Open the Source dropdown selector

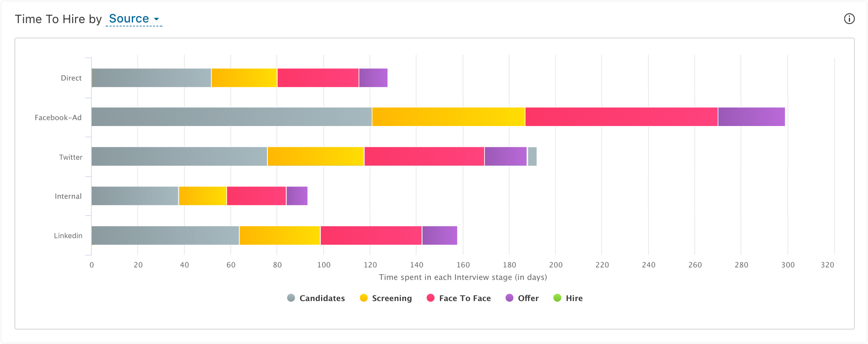pos(134,19)
